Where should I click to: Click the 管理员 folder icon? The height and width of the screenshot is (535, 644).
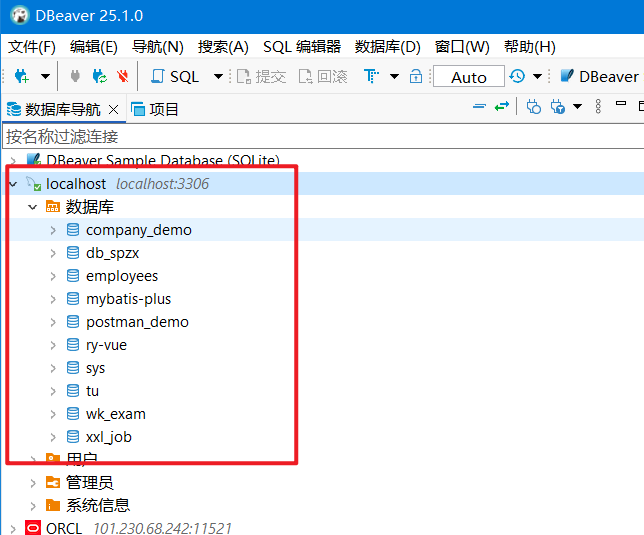pyautogui.click(x=53, y=482)
